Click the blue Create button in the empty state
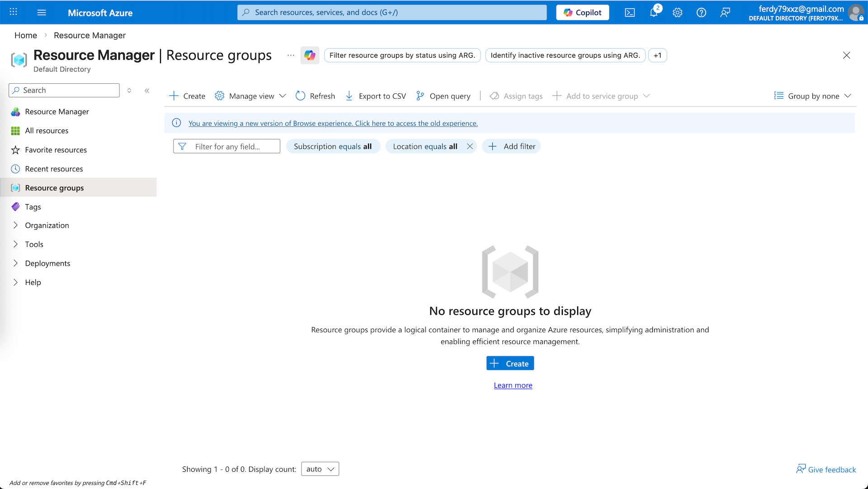 (x=510, y=363)
